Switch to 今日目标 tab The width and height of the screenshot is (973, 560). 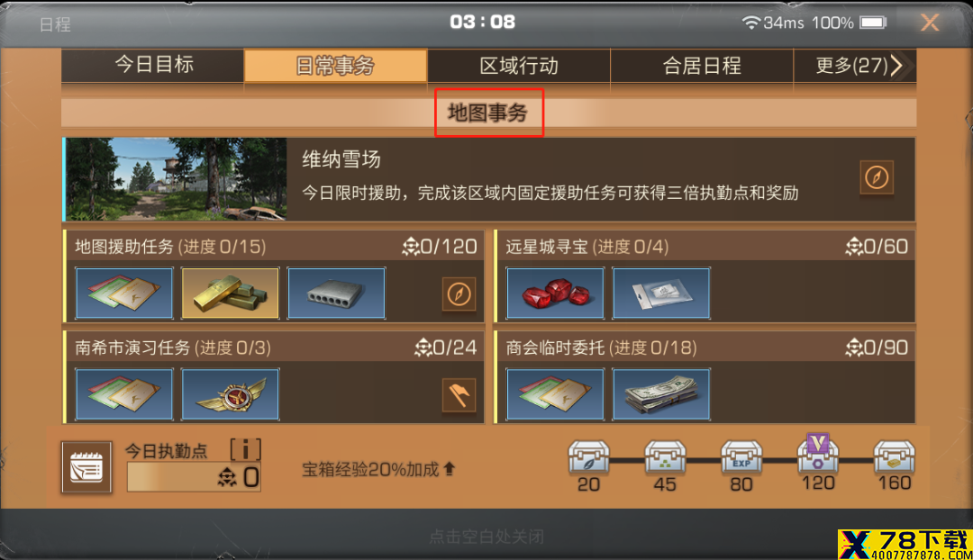pos(153,65)
